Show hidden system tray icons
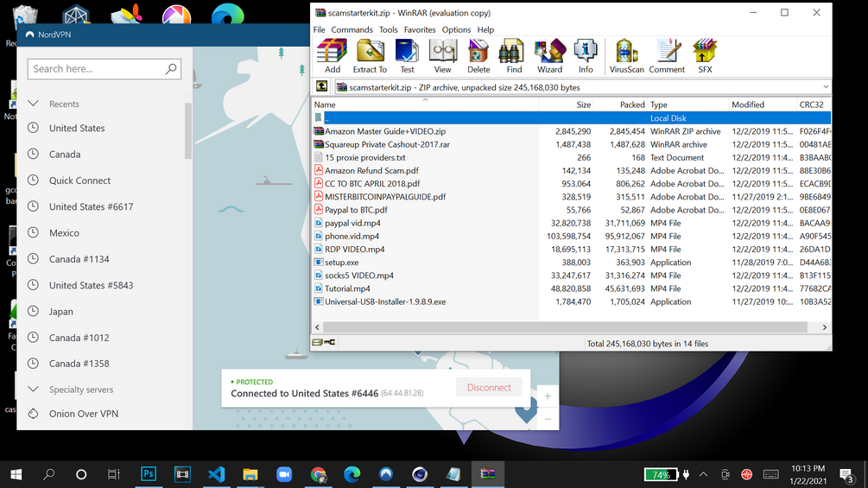This screenshot has width=868, height=488. pos(703,474)
